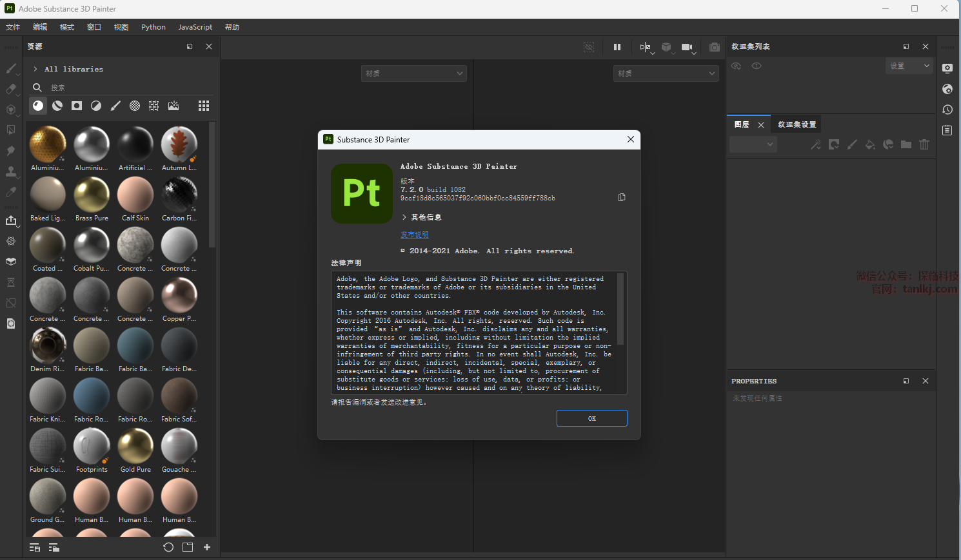The width and height of the screenshot is (961, 560).
Task: Click the camera screenshot icon in viewport toolbar
Action: tap(715, 47)
